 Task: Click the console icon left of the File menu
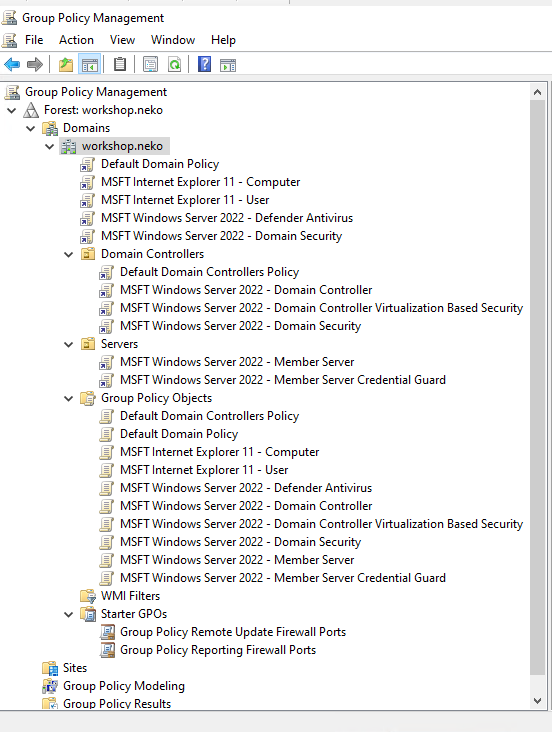tap(10, 40)
